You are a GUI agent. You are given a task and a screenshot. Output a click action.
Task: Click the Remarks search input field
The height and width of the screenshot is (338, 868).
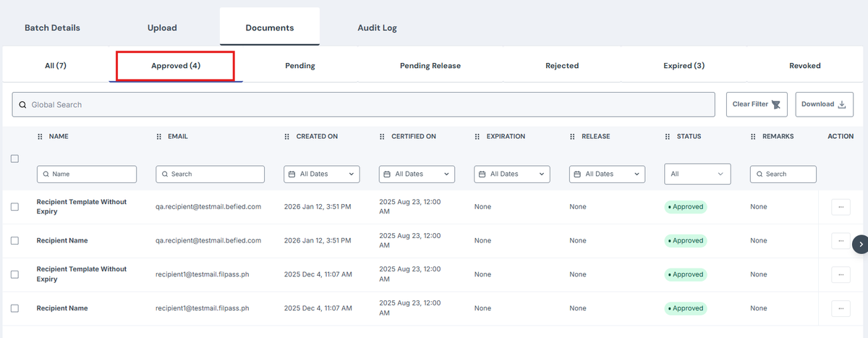783,174
